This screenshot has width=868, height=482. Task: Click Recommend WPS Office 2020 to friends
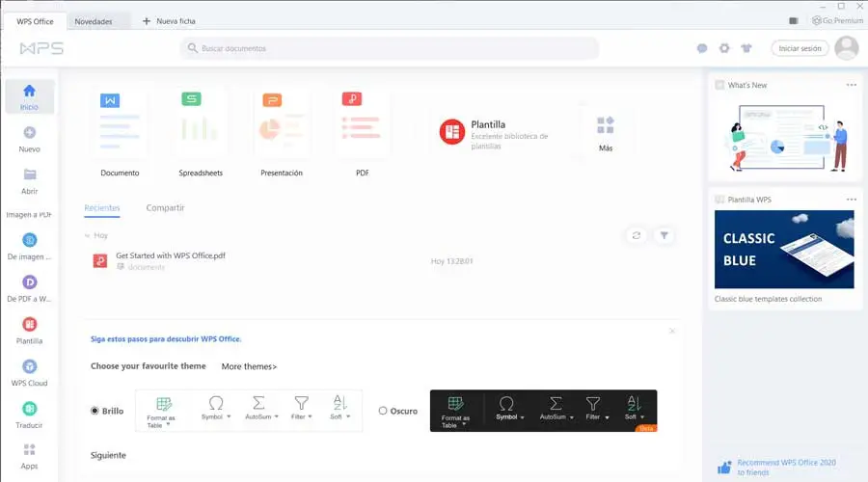(x=786, y=468)
